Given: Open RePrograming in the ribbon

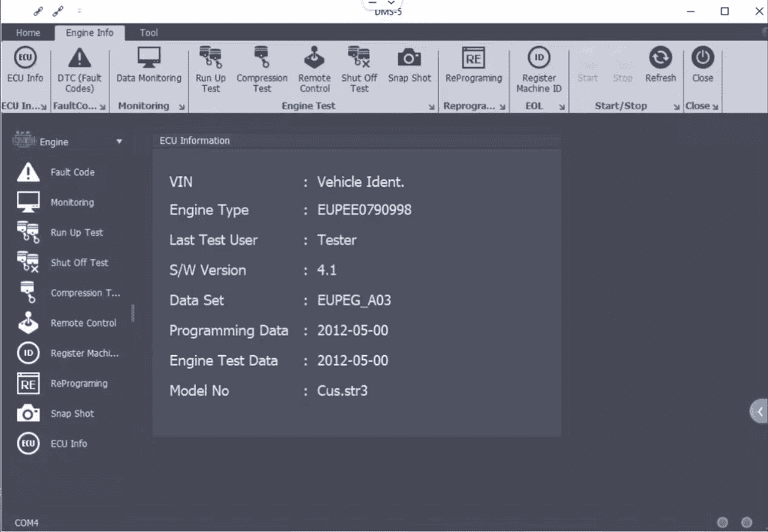Looking at the screenshot, I should point(474,65).
